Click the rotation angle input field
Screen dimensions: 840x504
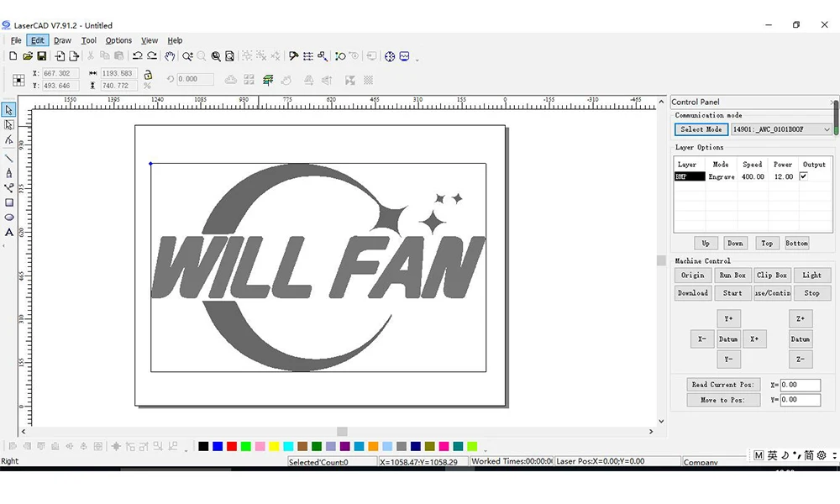(196, 79)
